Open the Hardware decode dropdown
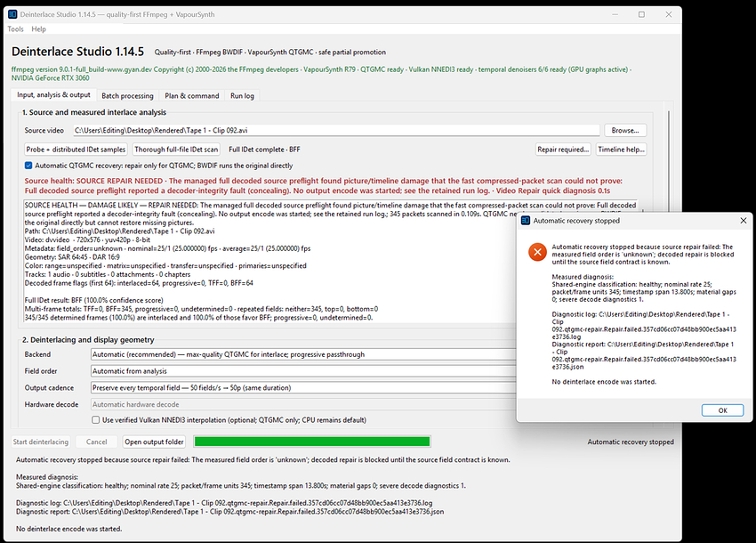 click(x=302, y=404)
